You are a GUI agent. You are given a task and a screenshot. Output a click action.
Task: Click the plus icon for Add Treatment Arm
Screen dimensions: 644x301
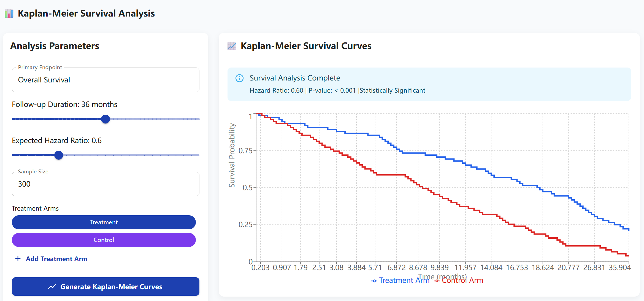[18, 259]
